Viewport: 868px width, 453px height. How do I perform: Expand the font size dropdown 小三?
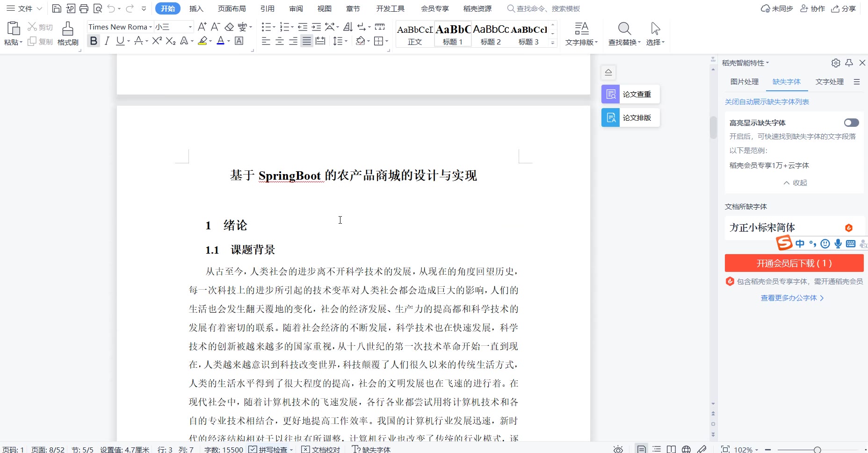pos(190,27)
